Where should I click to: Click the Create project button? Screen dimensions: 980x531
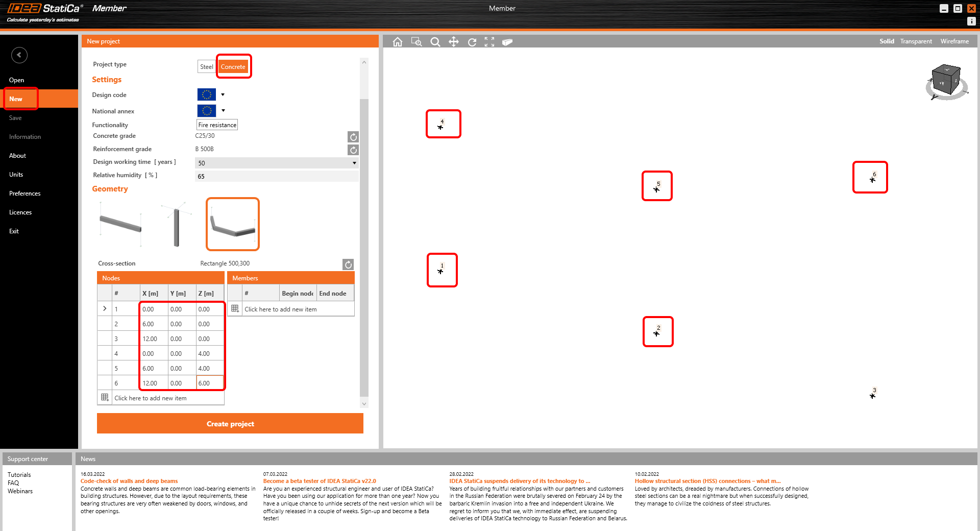click(x=230, y=423)
